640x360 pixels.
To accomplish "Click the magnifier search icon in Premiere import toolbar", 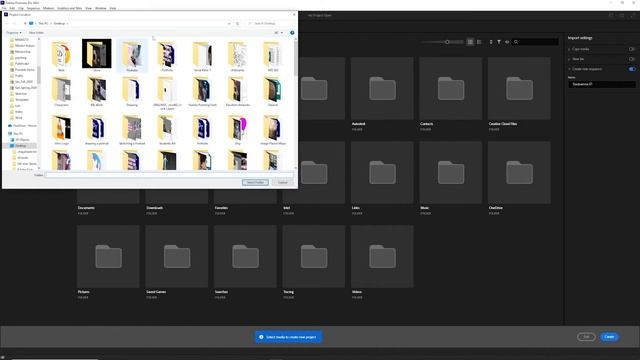I will tap(516, 42).
